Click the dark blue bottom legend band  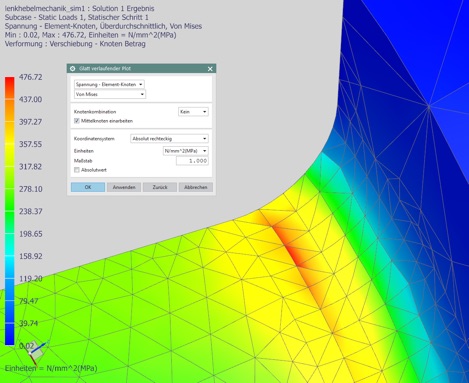[x=10, y=334]
